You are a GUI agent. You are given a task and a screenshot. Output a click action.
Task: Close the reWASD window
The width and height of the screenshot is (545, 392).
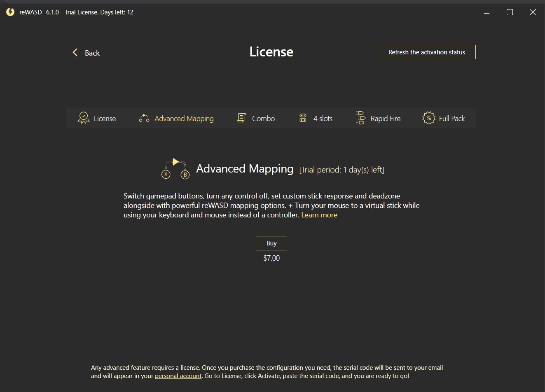pyautogui.click(x=533, y=12)
